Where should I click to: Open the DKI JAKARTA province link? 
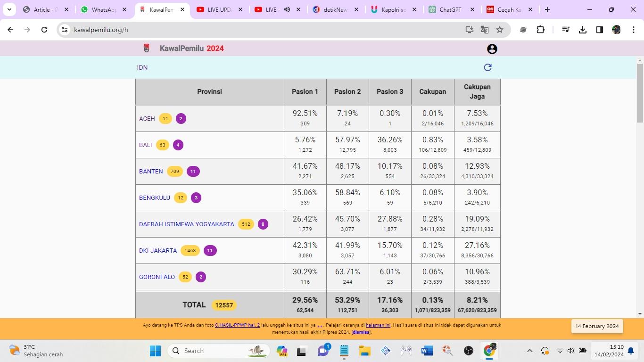tap(158, 251)
